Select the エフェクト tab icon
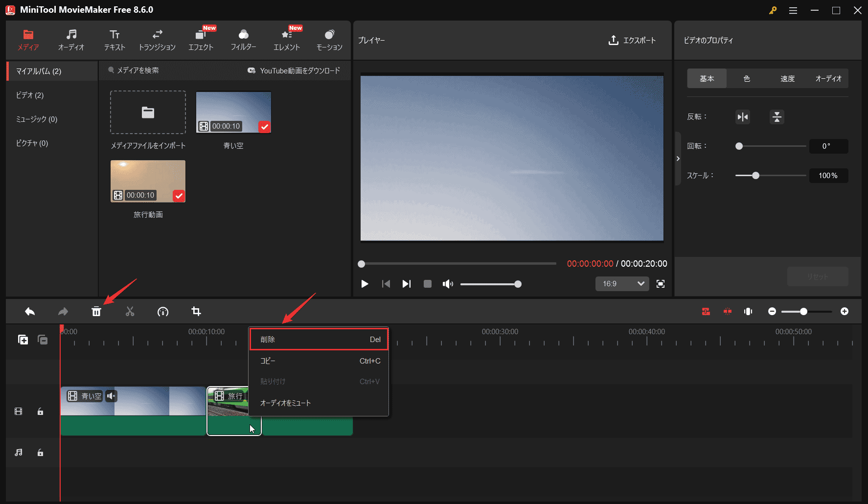Image resolution: width=868 pixels, height=504 pixels. pyautogui.click(x=201, y=39)
